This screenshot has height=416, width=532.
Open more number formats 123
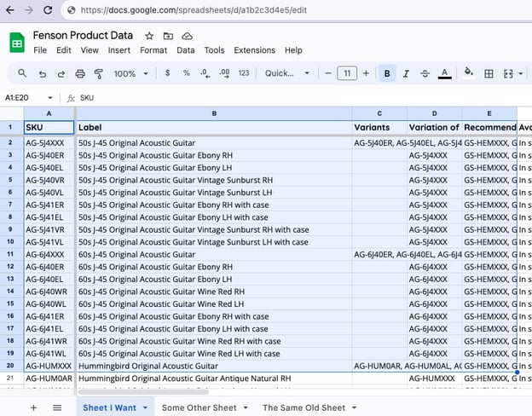244,73
